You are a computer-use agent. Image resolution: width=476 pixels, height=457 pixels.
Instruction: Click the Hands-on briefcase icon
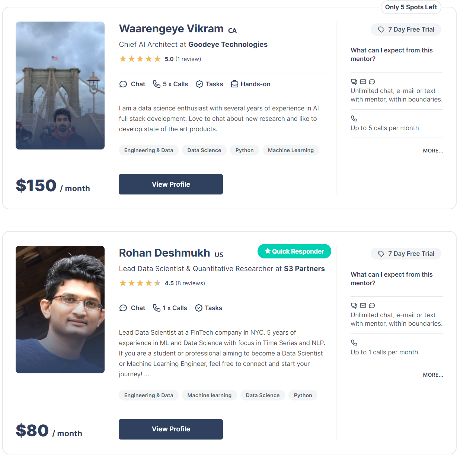[234, 84]
